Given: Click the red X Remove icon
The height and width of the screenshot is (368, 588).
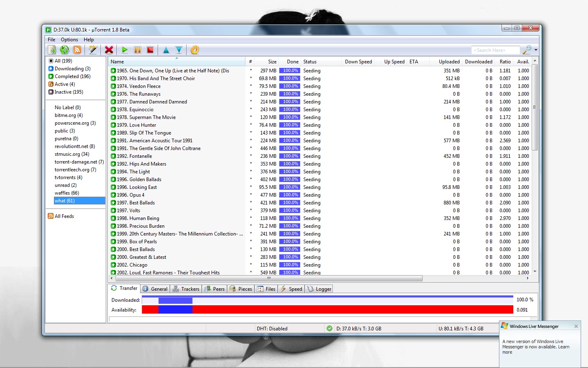Looking at the screenshot, I should (109, 50).
